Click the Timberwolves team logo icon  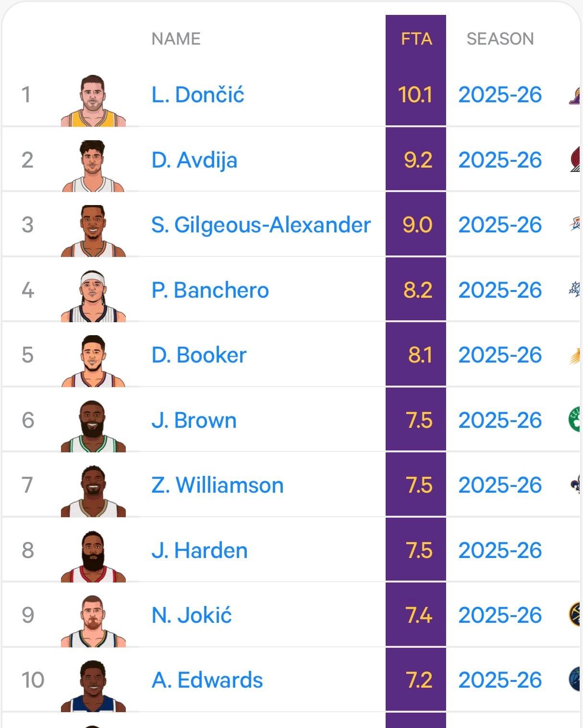[575, 679]
